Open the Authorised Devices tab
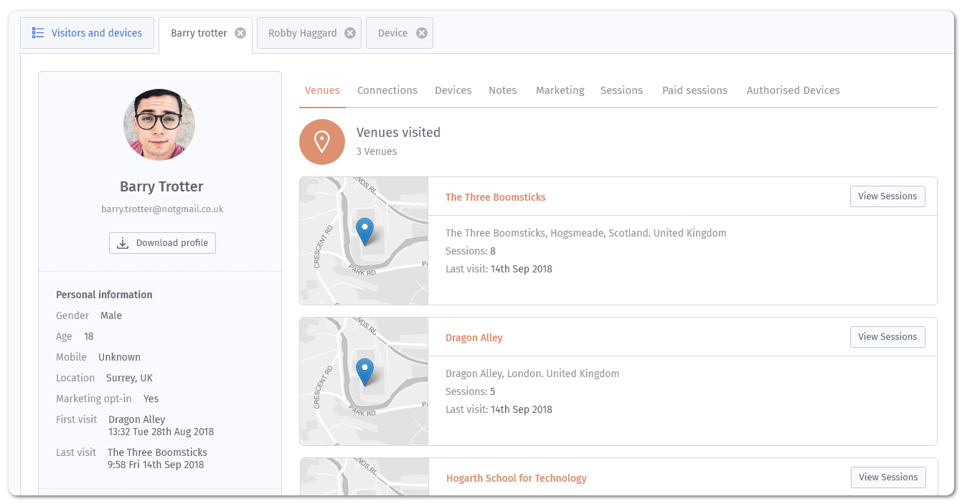 (793, 90)
